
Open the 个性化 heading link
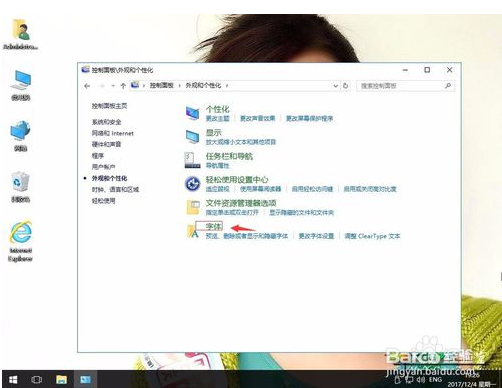pyautogui.click(x=218, y=109)
